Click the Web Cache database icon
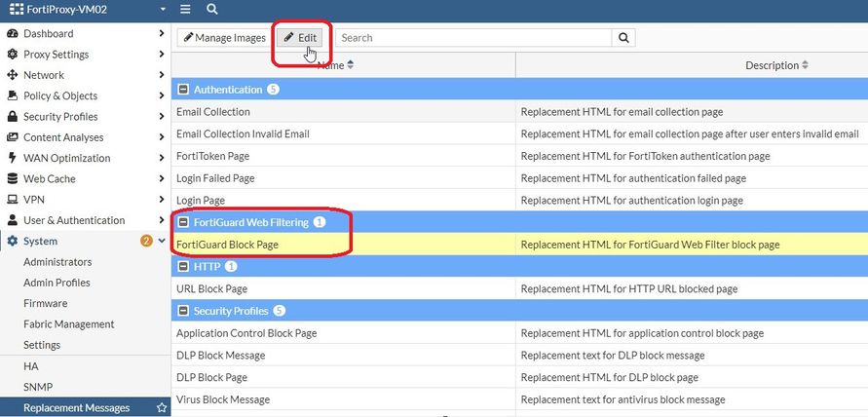This screenshot has width=868, height=417. tap(13, 179)
